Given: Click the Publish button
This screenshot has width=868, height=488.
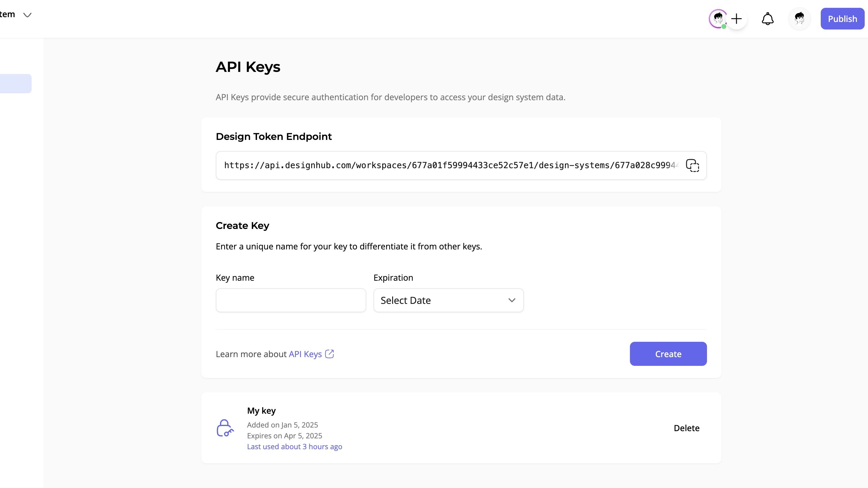Looking at the screenshot, I should click(842, 19).
